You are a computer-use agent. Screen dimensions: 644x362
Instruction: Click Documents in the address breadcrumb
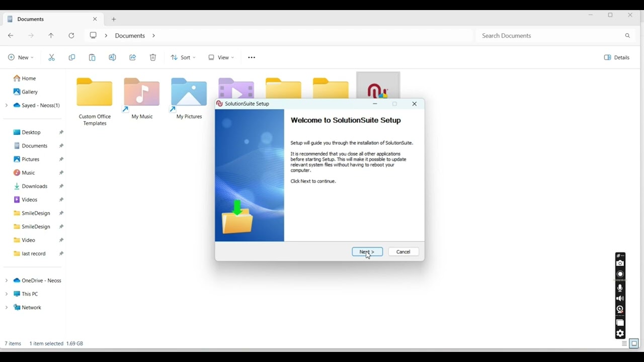tap(130, 36)
